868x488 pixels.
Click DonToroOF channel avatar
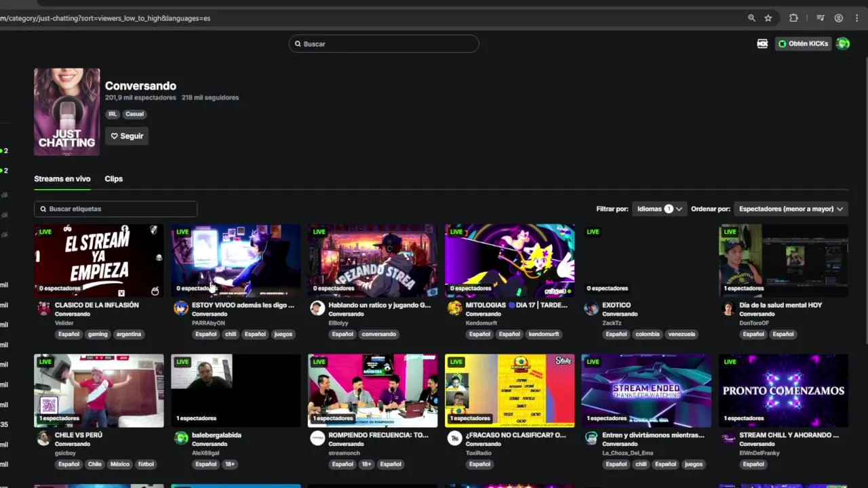(728, 308)
